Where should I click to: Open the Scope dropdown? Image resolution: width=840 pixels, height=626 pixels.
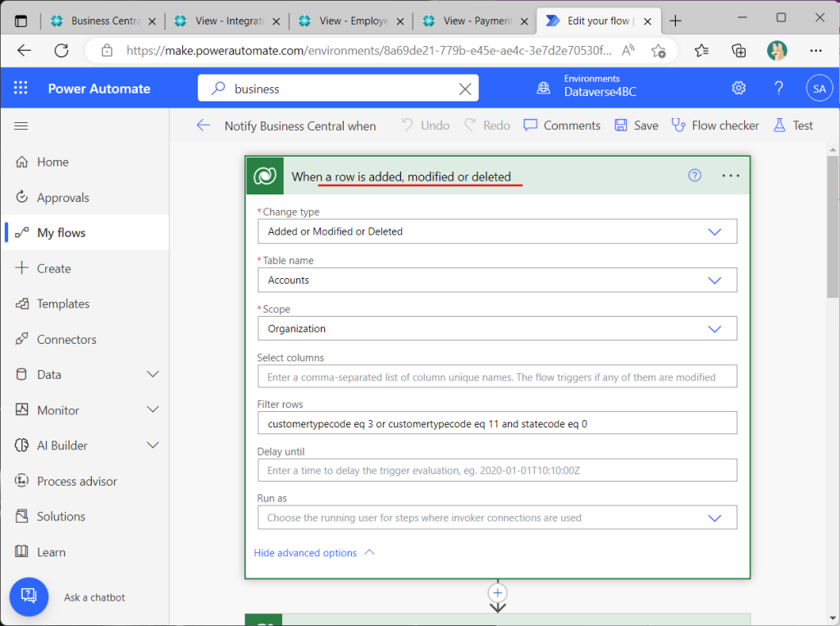[x=497, y=328]
